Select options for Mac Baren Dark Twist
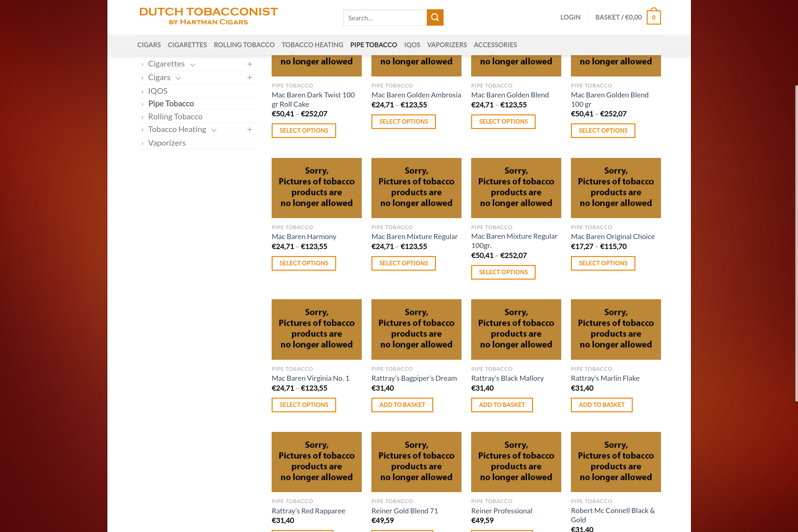Viewport: 798px width, 532px height. [304, 131]
